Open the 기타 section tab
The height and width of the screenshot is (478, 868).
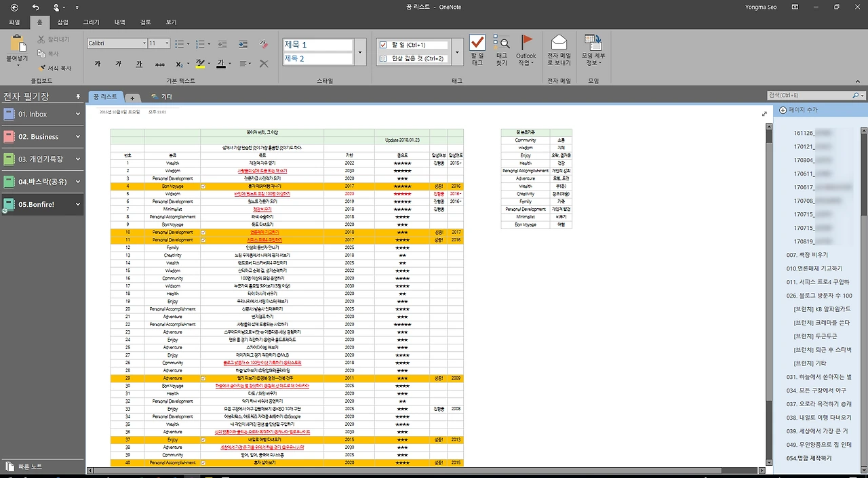click(162, 97)
